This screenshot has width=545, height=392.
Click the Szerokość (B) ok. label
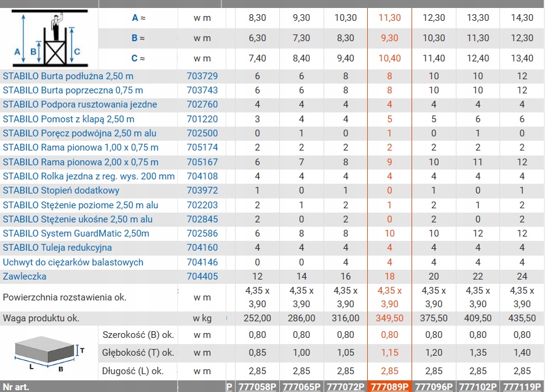138,335
